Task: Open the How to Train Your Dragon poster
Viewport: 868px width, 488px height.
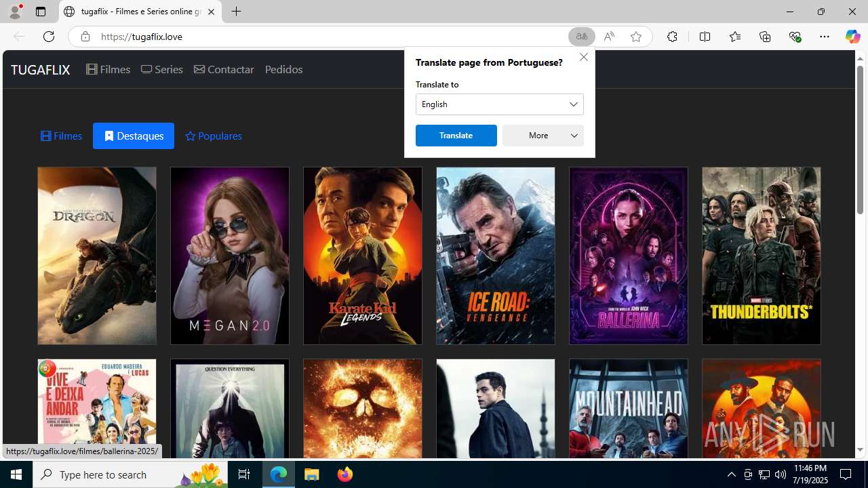Action: [97, 256]
